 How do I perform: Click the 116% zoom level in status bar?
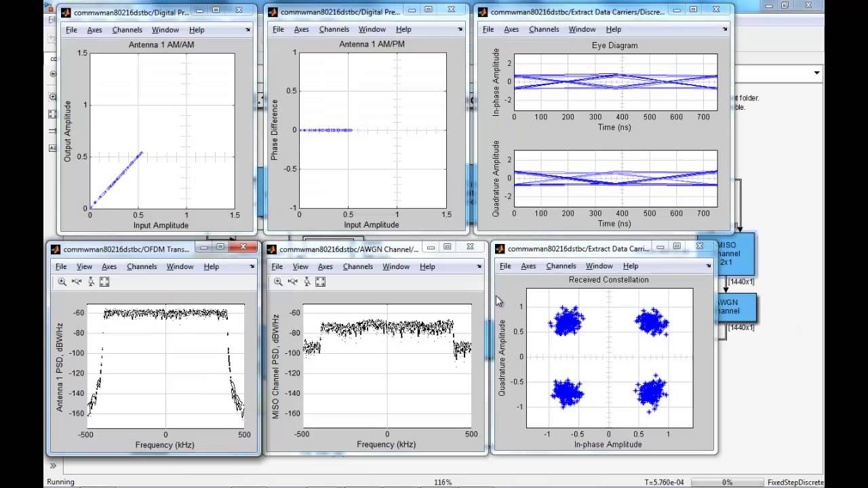442,482
